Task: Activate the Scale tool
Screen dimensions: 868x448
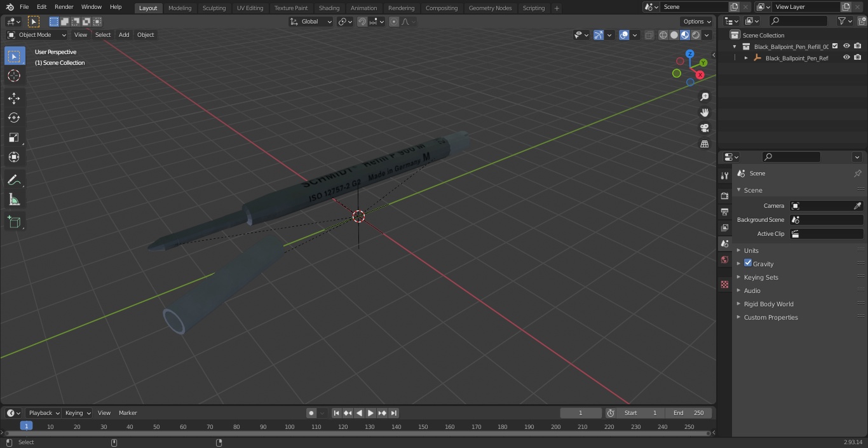Action: point(14,137)
